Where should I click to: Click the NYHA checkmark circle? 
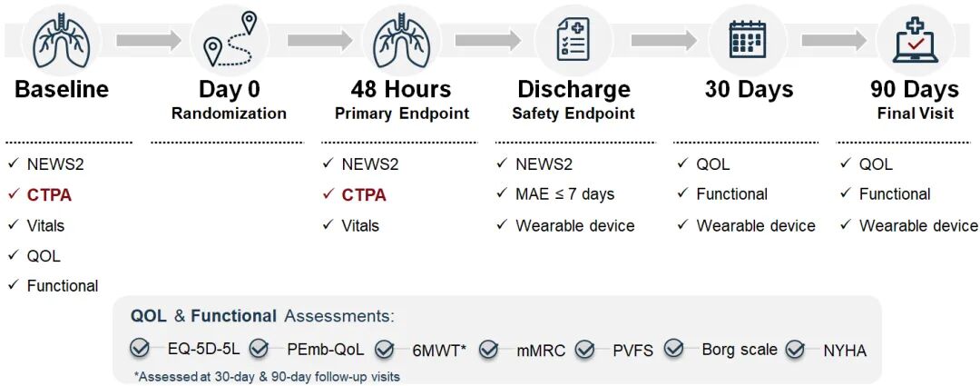[x=796, y=349]
